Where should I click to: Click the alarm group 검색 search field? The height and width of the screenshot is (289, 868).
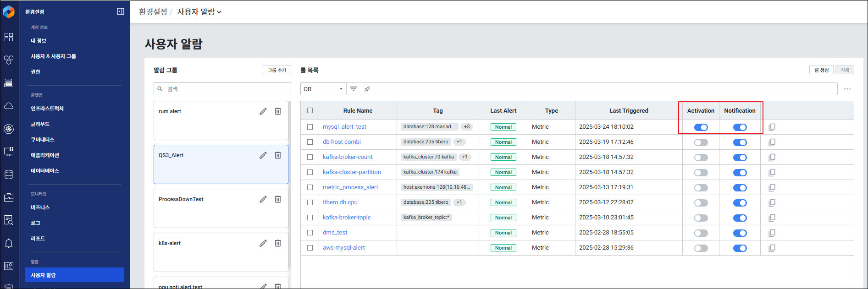[x=222, y=89]
